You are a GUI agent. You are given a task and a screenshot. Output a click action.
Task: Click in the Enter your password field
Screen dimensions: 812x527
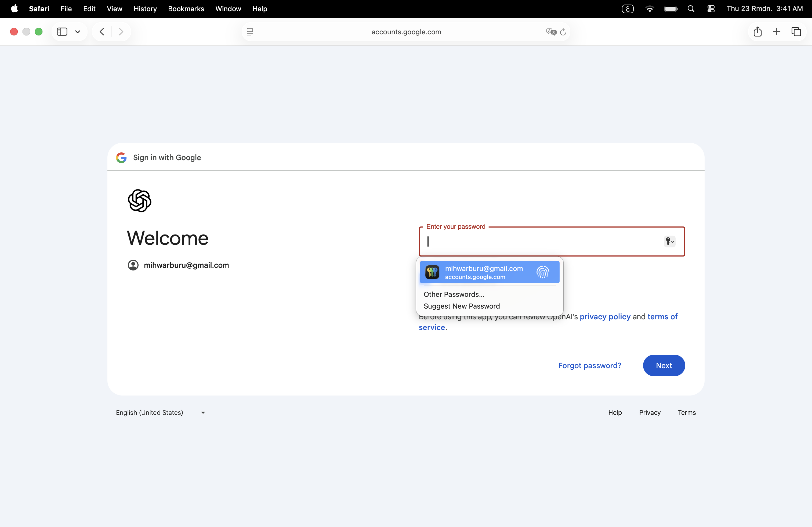tap(542, 241)
